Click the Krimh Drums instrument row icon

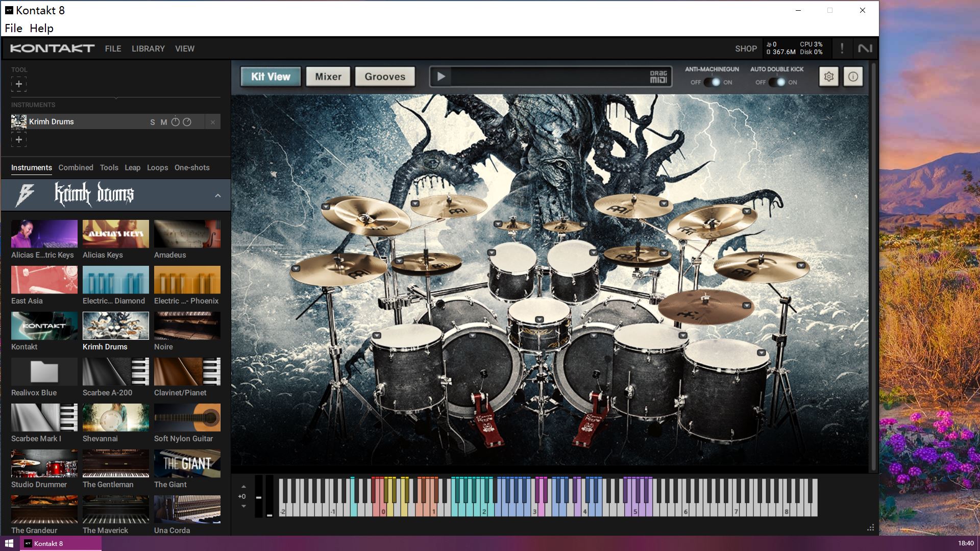click(19, 121)
